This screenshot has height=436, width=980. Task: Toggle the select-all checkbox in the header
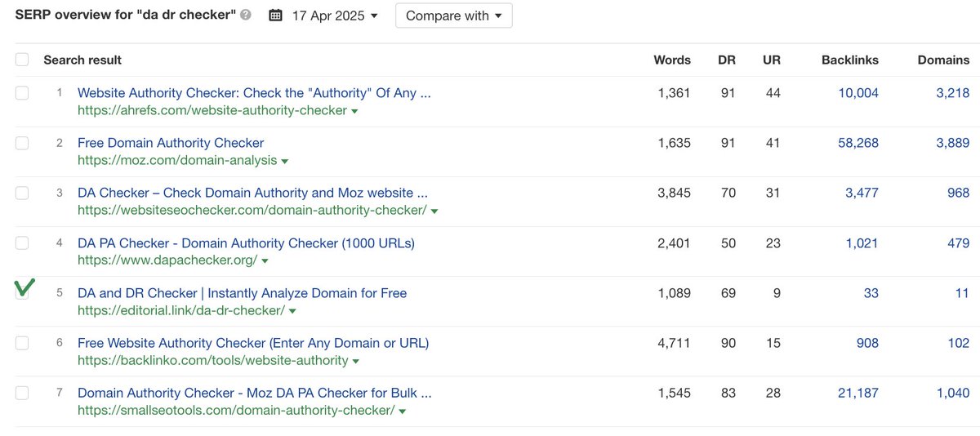coord(22,60)
